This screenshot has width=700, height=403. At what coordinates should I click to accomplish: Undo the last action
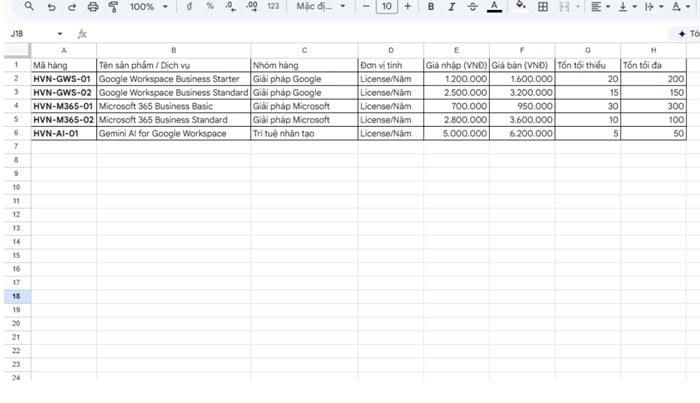pos(51,7)
